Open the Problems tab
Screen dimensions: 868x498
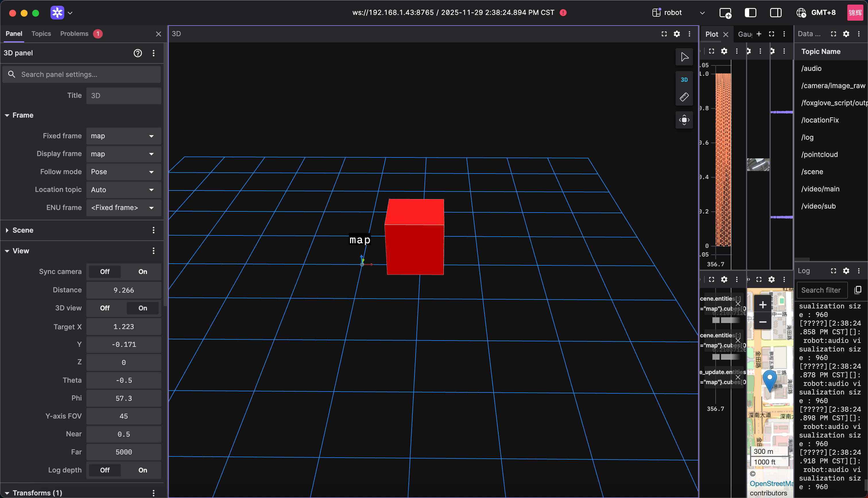[x=74, y=34]
